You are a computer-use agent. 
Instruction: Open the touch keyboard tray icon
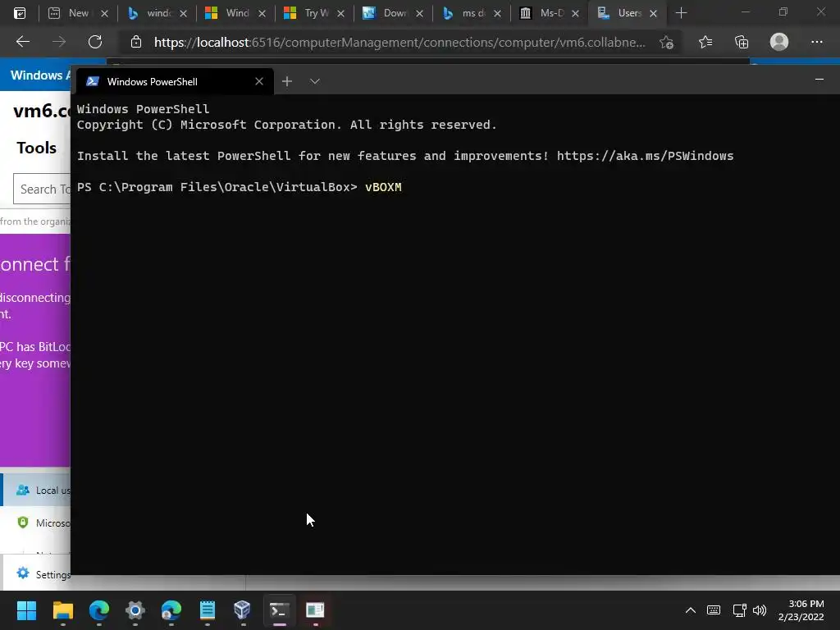(714, 610)
